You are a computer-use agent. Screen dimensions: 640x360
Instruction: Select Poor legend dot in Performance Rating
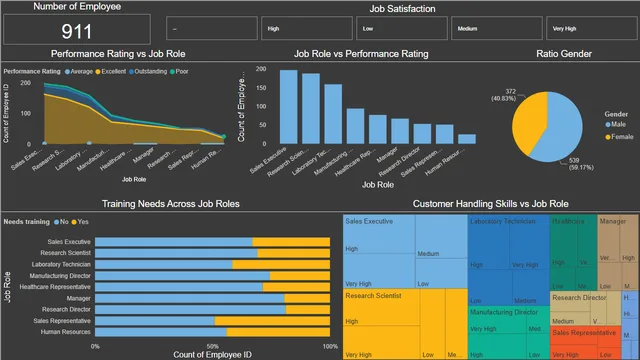(x=172, y=72)
